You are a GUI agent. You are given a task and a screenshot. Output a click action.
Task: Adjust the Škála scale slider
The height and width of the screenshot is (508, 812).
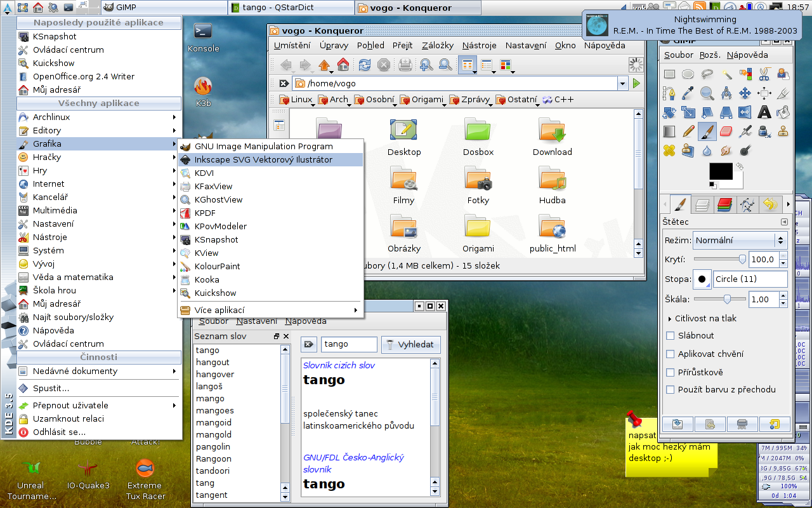click(x=721, y=299)
